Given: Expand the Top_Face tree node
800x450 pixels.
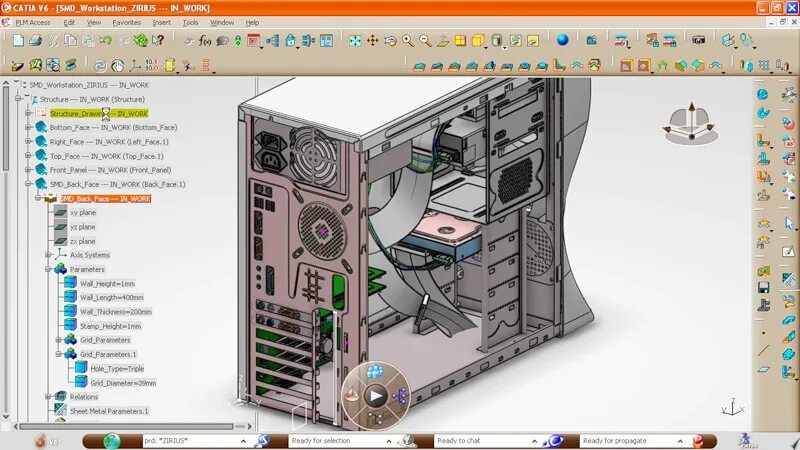Looking at the screenshot, I should coord(28,156).
